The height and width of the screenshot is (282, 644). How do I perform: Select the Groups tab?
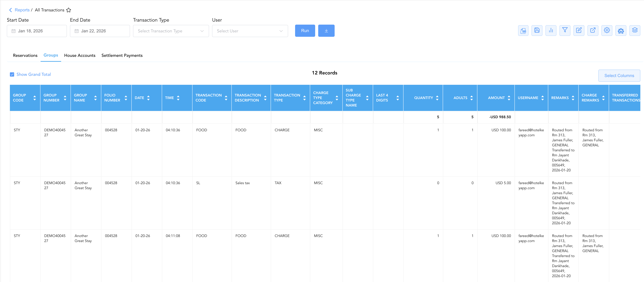click(51, 55)
